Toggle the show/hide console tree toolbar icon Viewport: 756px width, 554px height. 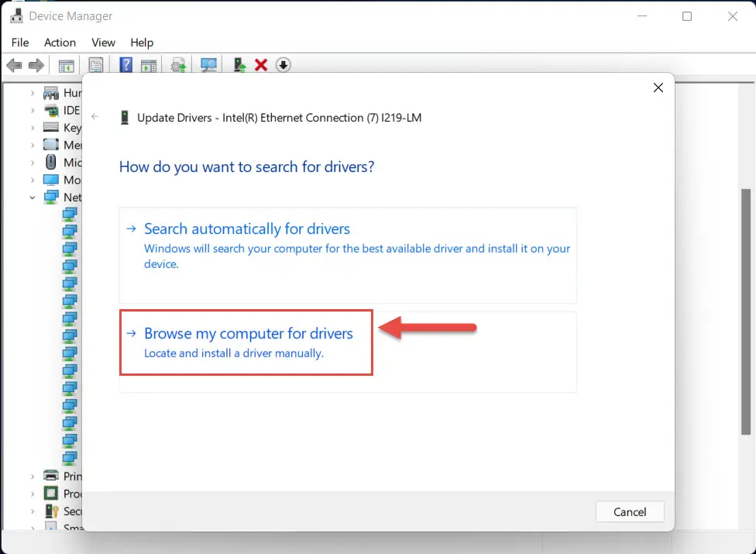pyautogui.click(x=66, y=65)
